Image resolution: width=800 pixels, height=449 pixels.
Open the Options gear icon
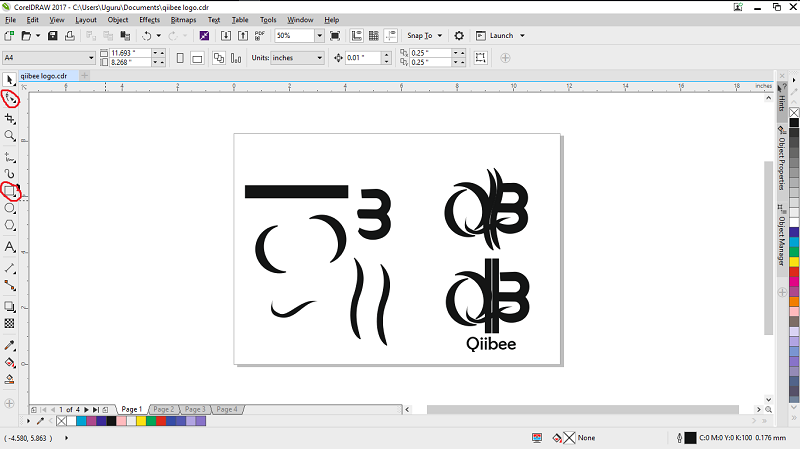(459, 36)
